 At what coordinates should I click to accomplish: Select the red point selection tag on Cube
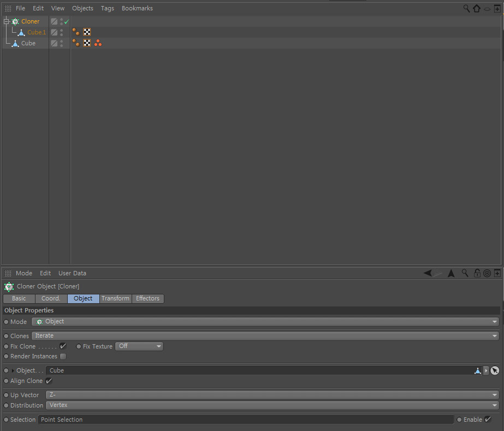[98, 43]
